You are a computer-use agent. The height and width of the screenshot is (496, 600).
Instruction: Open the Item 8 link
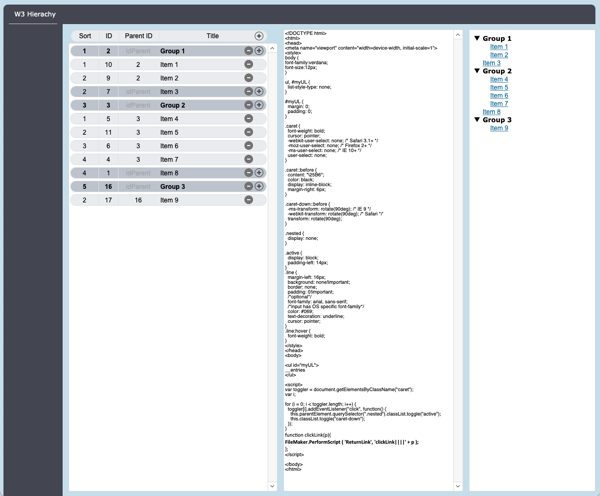point(491,112)
